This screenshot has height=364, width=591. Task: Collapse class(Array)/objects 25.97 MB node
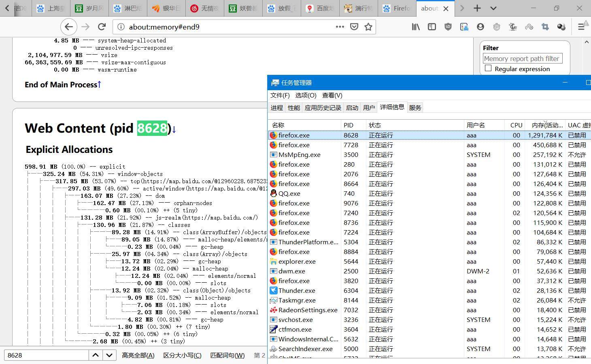[179, 254]
